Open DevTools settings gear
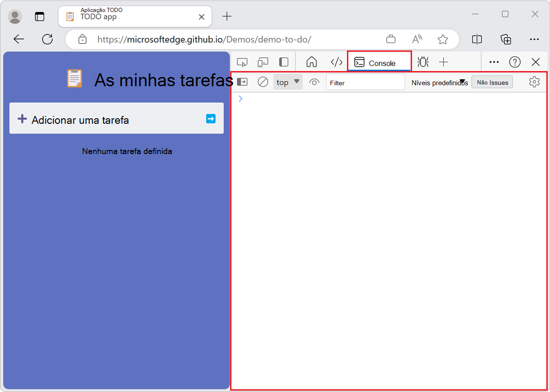Image resolution: width=550 pixels, height=392 pixels. point(534,82)
